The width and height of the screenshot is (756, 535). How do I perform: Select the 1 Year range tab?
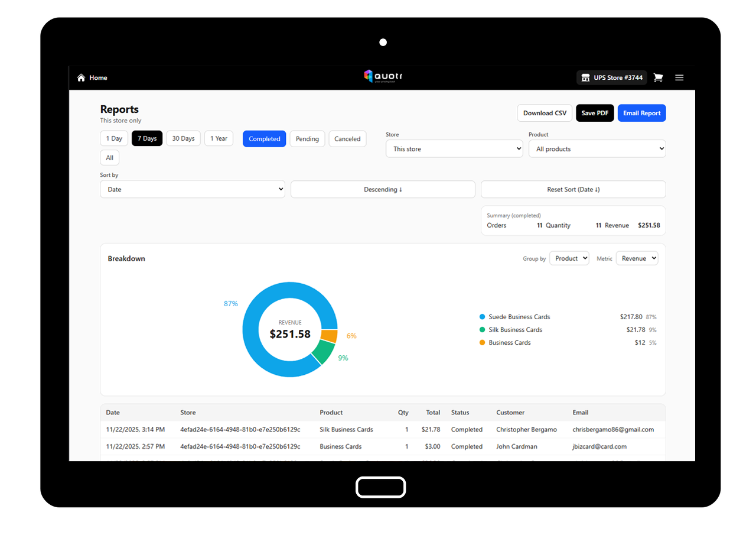click(219, 138)
